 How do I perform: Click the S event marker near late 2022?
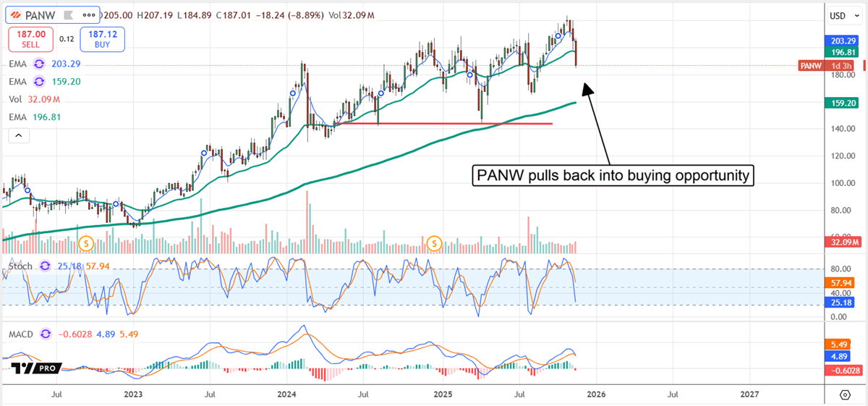click(86, 242)
